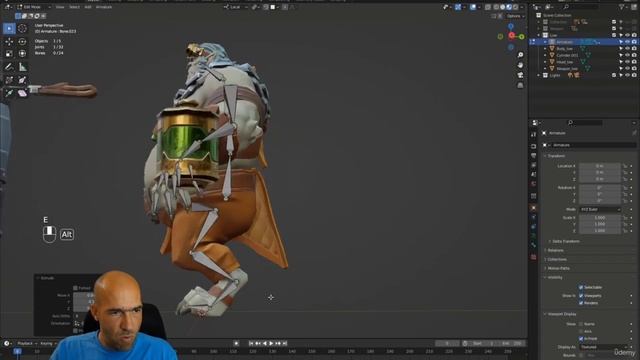640x360 pixels.
Task: Toggle Show In Renders checkbox
Action: [x=581, y=303]
